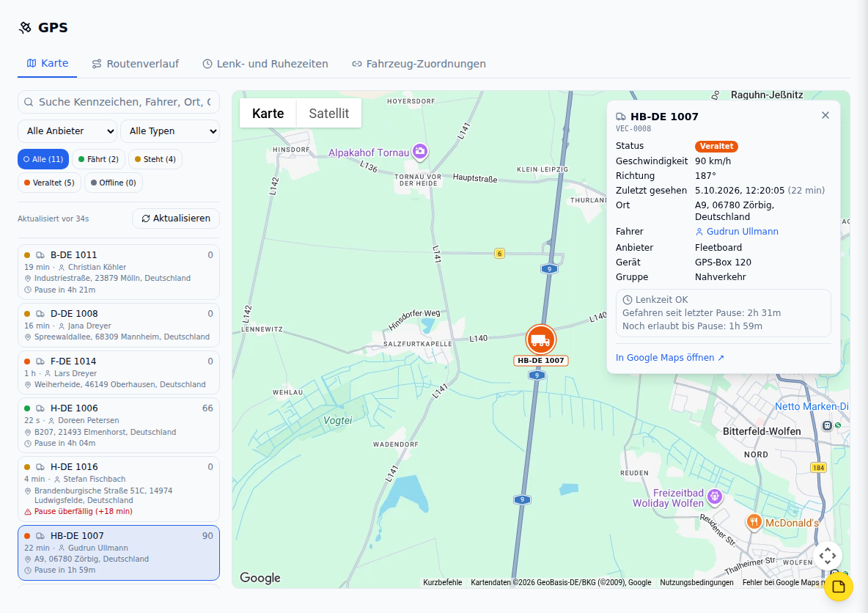Screen dimensions: 868x613
Task: Open the Lenk- und Ruhezeiten tab
Action: click(x=265, y=64)
